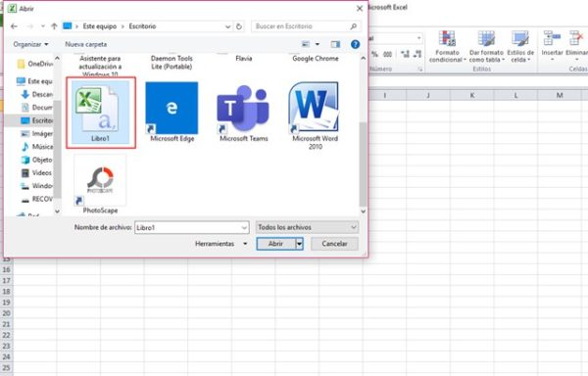This screenshot has width=588, height=376.
Task: Open the Número group dialog launcher
Action: [420, 70]
